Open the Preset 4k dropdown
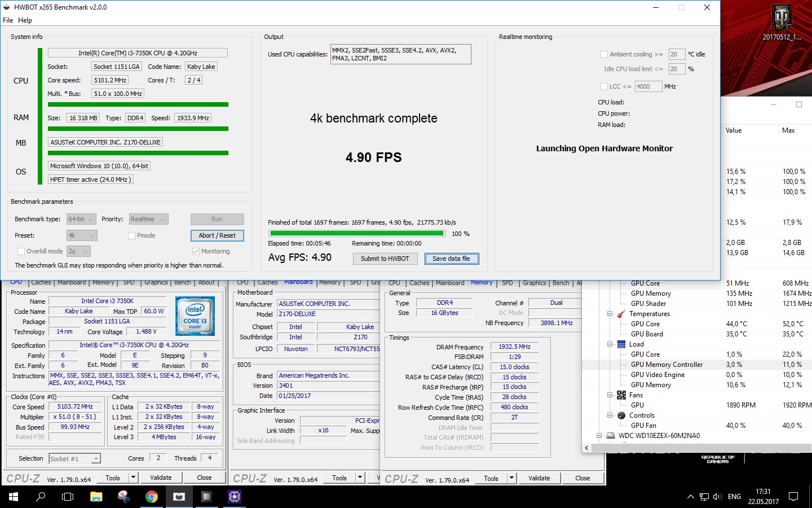The height and width of the screenshot is (508, 812). (82, 236)
